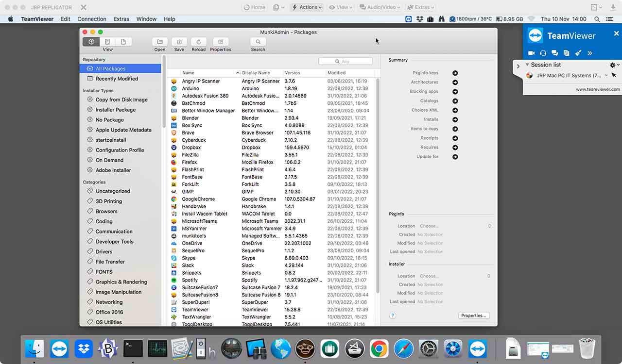
Task: Click the whiteboard brush icon in TeamViewer
Action: 578,53
